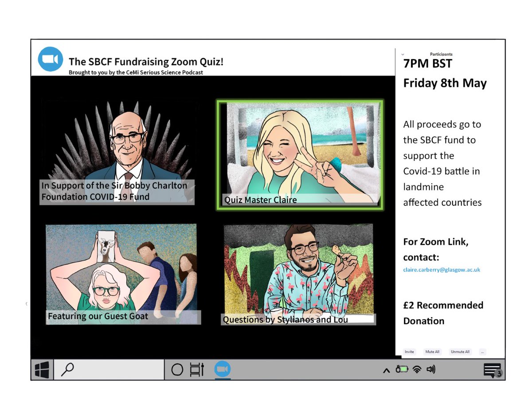
Task: Check the battery status icon
Action: pos(402,369)
